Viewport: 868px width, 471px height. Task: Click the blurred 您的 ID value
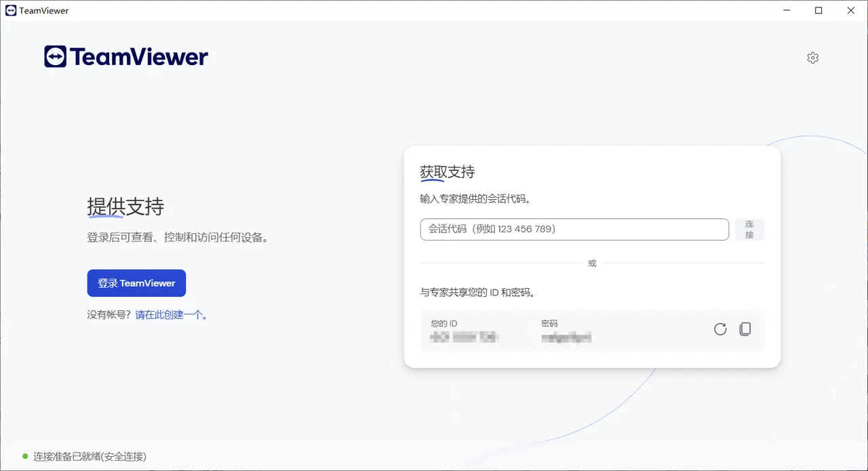[x=465, y=337]
